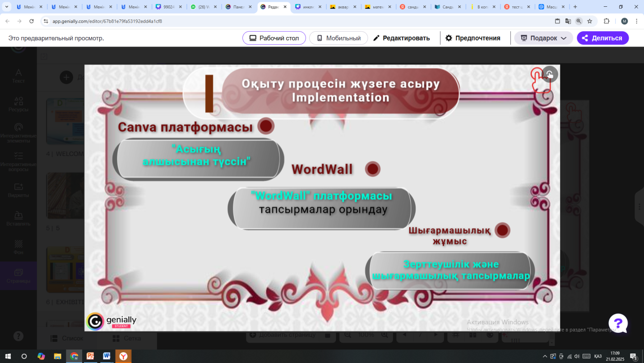
Task: Click the Genially logo on the slide
Action: [x=111, y=321]
